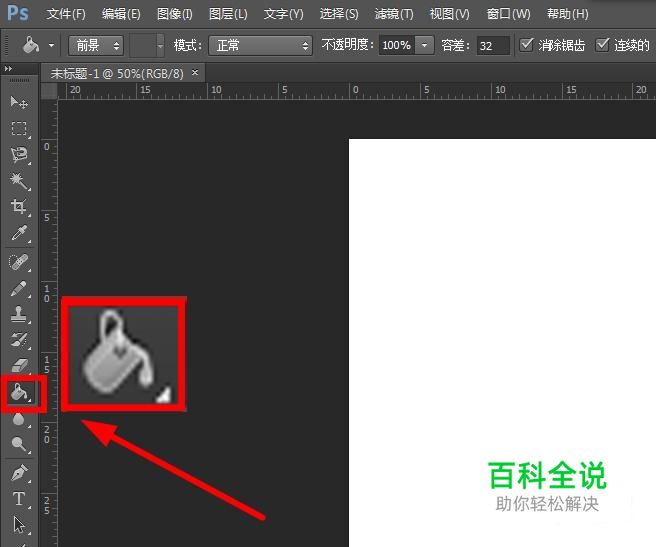Click the 模式 label text
656x547 pixels.
pos(188,45)
